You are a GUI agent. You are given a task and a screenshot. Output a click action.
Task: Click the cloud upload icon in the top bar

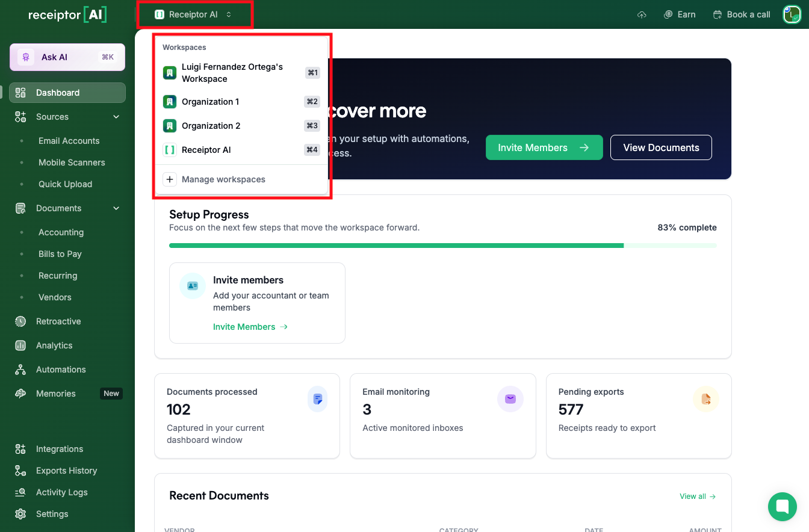[x=642, y=14]
